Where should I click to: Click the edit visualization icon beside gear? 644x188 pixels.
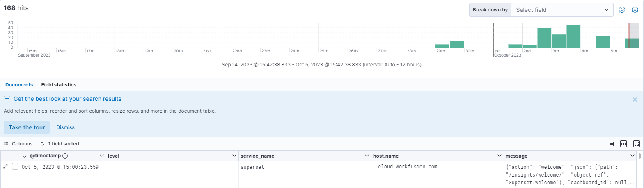pyautogui.click(x=622, y=10)
